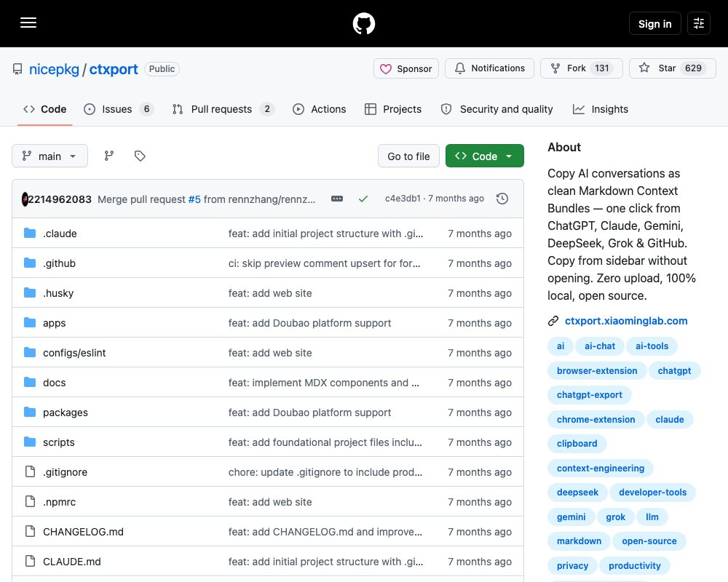The height and width of the screenshot is (582, 728).
Task: Open the CLAUDE.md file name
Action: pyautogui.click(x=71, y=561)
